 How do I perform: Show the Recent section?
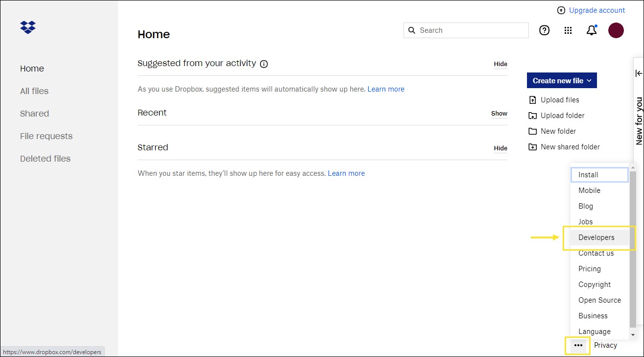(499, 114)
